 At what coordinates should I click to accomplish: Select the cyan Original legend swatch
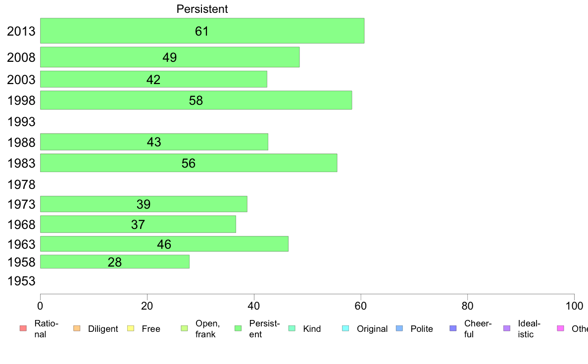click(346, 328)
